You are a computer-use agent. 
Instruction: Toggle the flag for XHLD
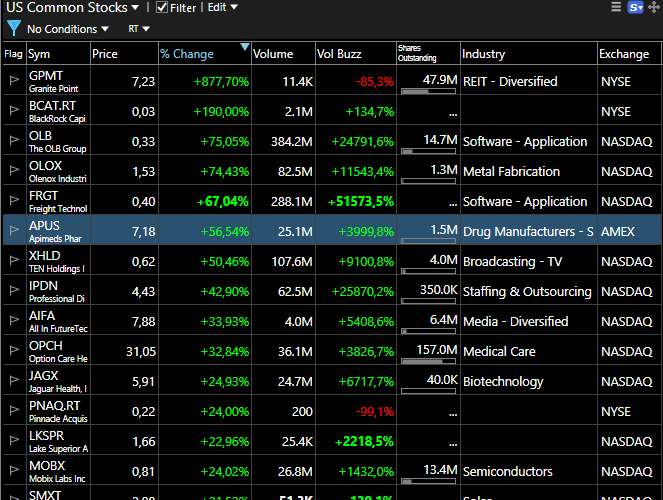tap(14, 260)
